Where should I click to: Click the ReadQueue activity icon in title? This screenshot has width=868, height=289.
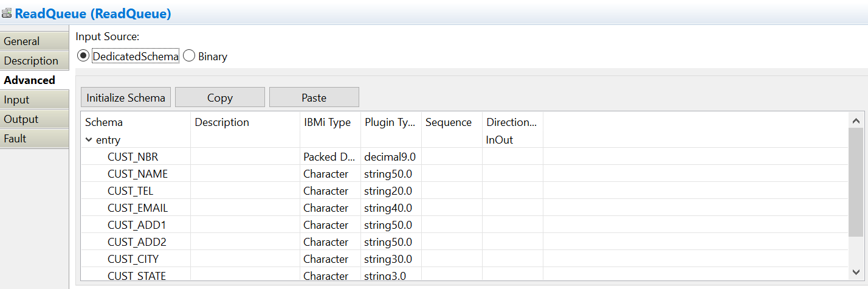tap(7, 14)
